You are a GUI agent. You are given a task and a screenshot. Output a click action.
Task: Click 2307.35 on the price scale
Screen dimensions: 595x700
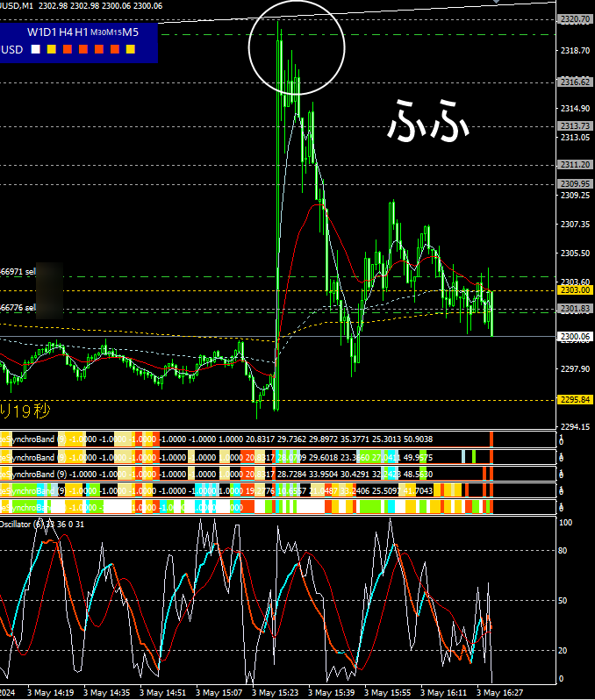point(575,224)
